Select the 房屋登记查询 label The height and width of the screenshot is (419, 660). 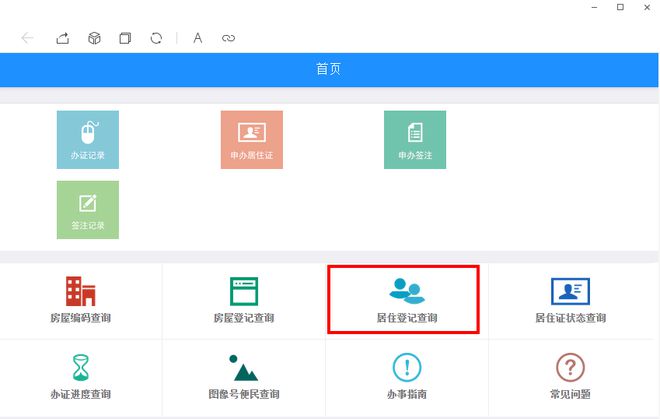[x=244, y=318]
